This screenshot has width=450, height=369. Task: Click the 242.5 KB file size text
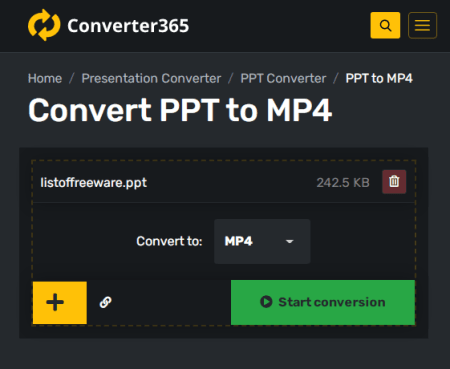click(x=343, y=182)
